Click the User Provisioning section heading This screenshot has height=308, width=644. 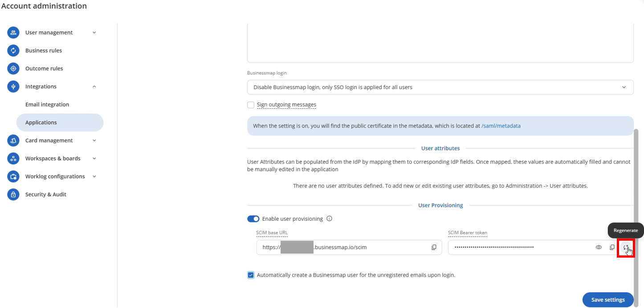440,205
